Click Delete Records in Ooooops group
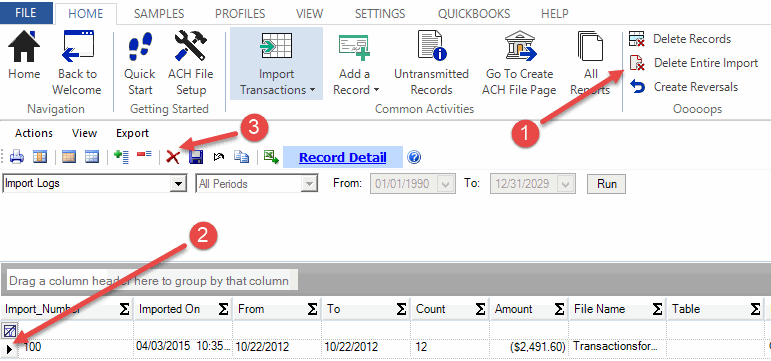The image size is (771, 361). click(x=680, y=39)
